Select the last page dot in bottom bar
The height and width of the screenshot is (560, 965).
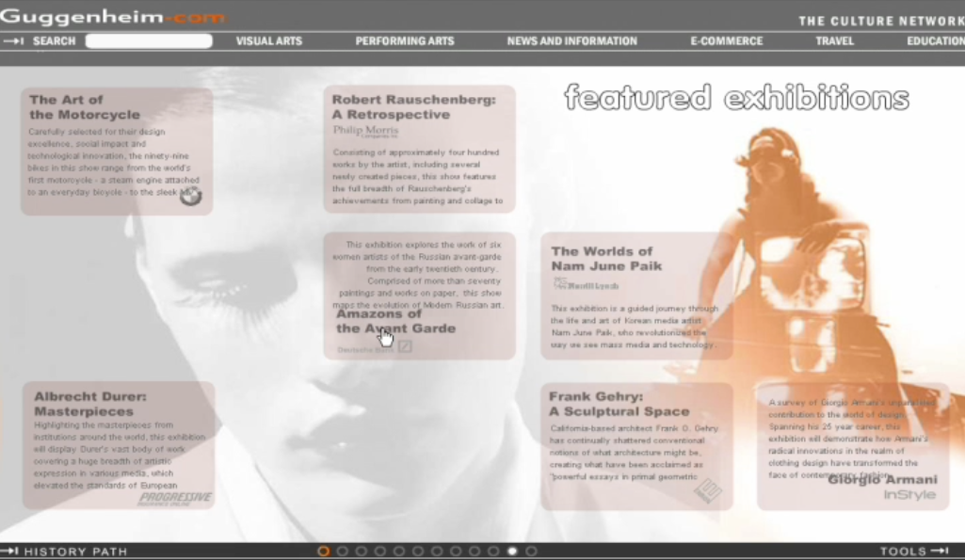531,552
